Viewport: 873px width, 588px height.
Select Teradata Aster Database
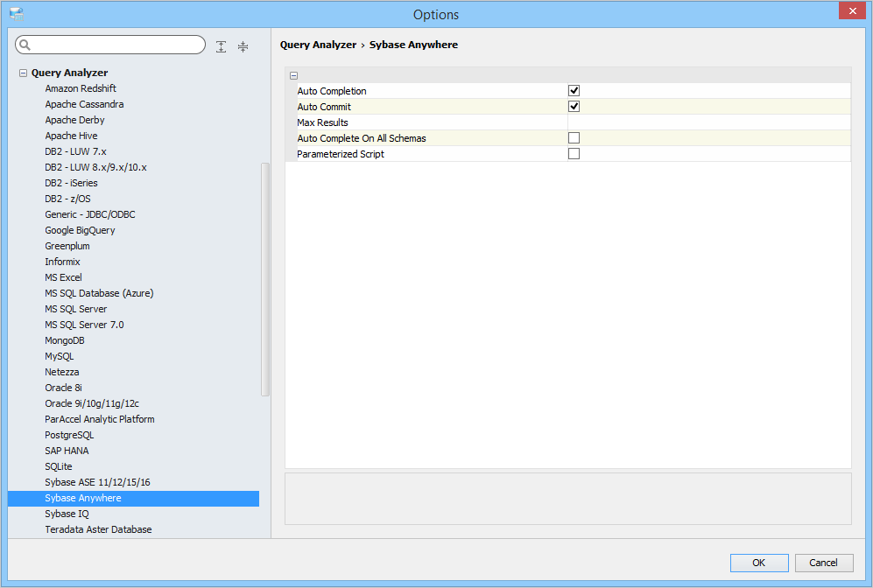(x=98, y=529)
